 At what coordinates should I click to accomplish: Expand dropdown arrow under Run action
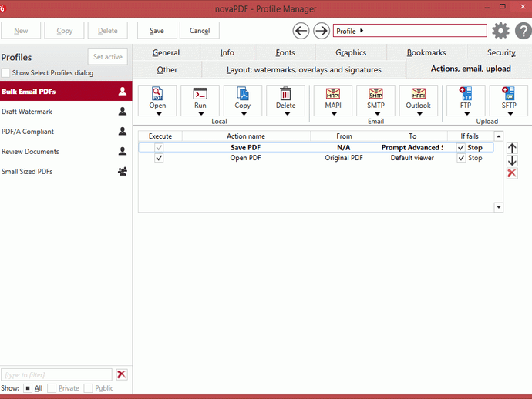(x=201, y=113)
